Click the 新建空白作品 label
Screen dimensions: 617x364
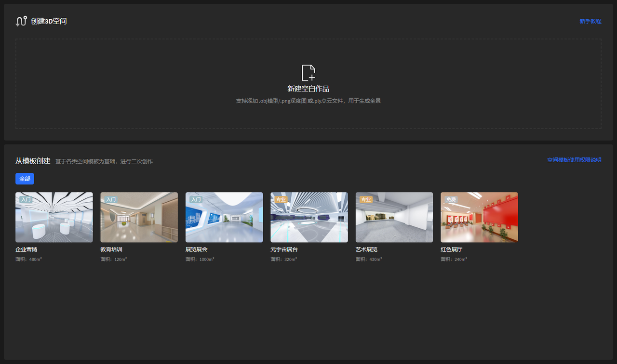coord(308,89)
